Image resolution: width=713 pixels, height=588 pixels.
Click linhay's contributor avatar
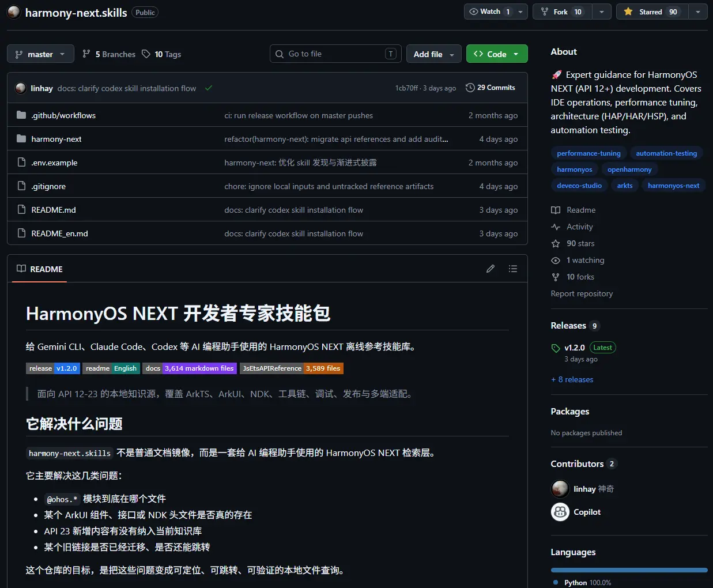(560, 489)
